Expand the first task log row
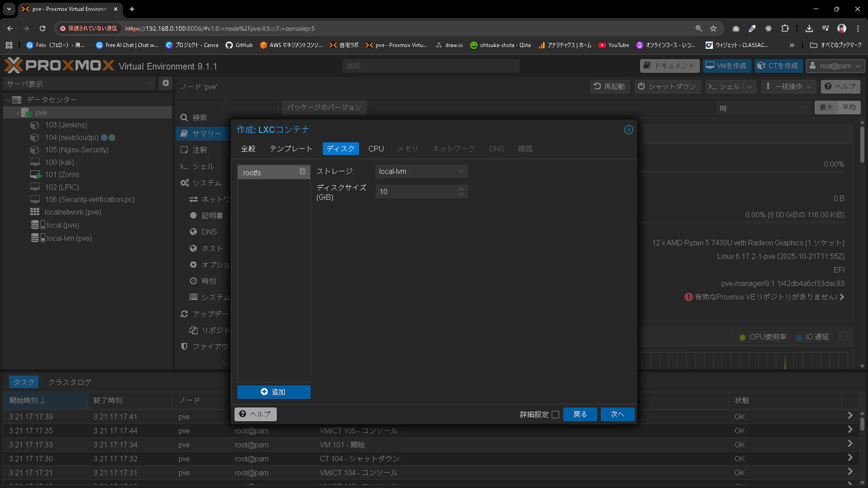Screen dimensions: 868x488 point(850,416)
